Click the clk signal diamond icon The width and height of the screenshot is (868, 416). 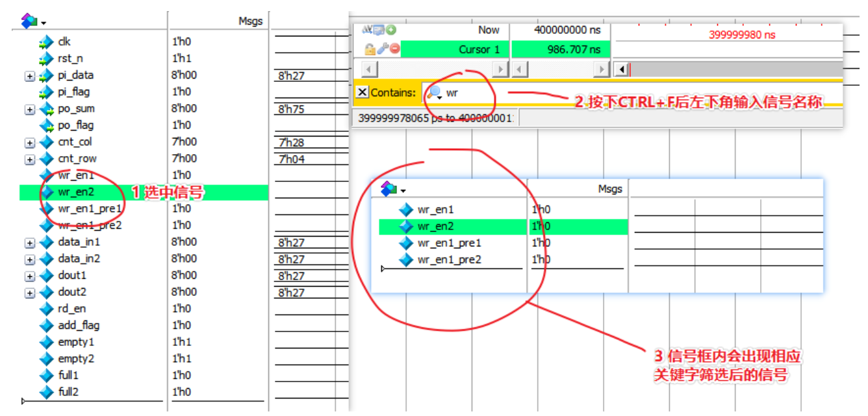tap(45, 41)
